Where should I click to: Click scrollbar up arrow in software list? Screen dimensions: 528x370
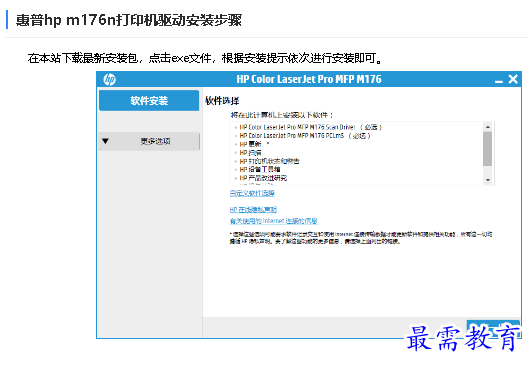488,127
